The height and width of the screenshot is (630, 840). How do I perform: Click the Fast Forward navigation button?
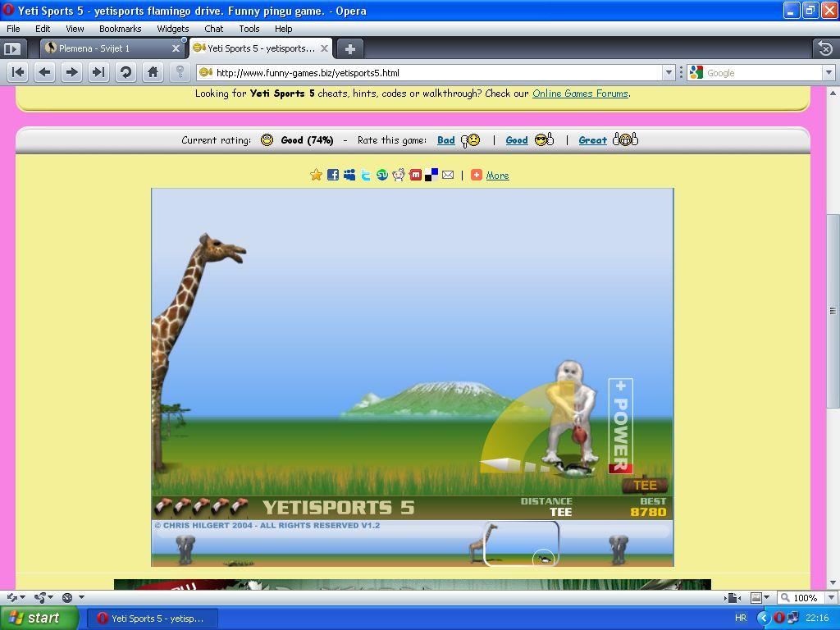tap(98, 72)
